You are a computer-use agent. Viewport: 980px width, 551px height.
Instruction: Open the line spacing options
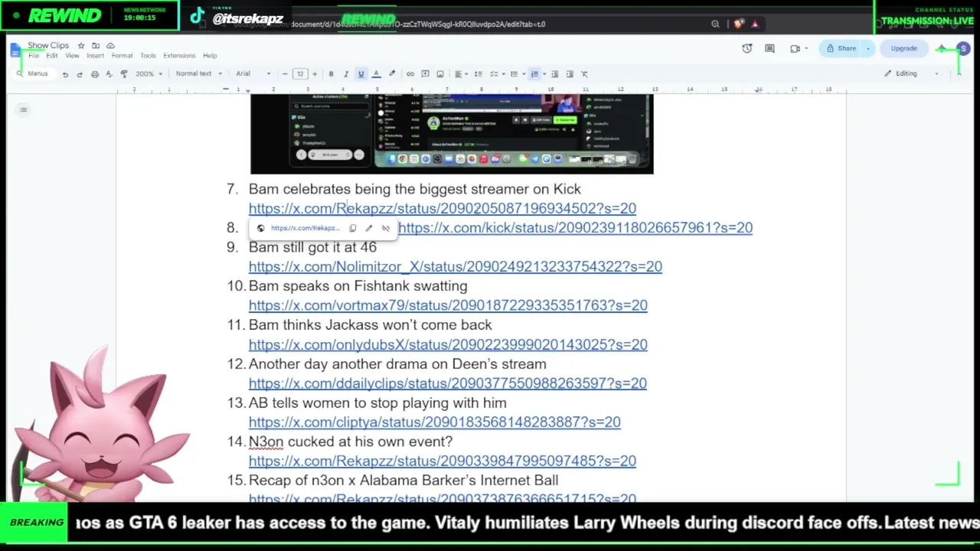pyautogui.click(x=478, y=74)
